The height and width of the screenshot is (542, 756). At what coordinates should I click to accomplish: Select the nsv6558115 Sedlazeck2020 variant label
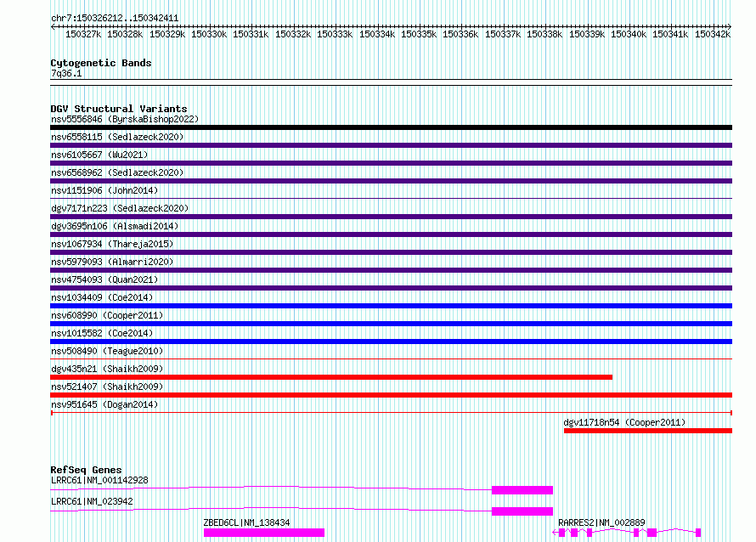pos(117,137)
